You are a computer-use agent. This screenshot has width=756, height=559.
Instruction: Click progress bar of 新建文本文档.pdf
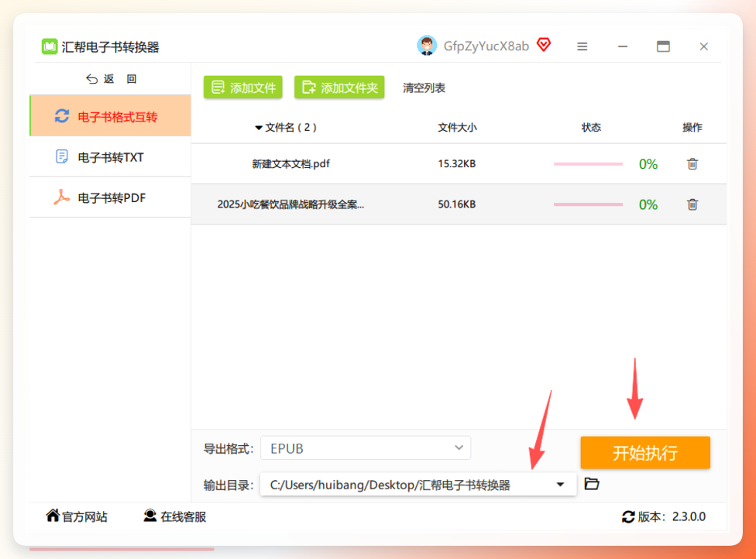[x=588, y=164]
